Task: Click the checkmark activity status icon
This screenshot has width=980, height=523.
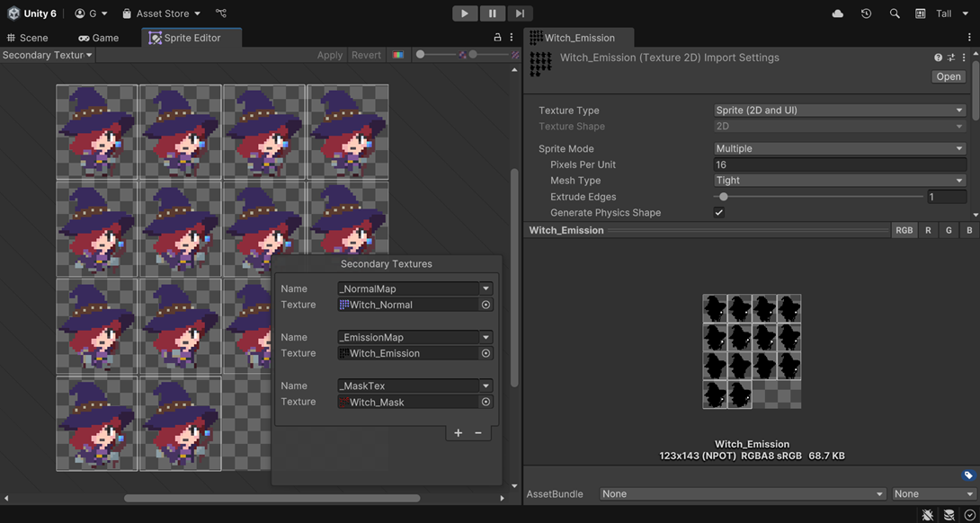Action: coord(969,514)
